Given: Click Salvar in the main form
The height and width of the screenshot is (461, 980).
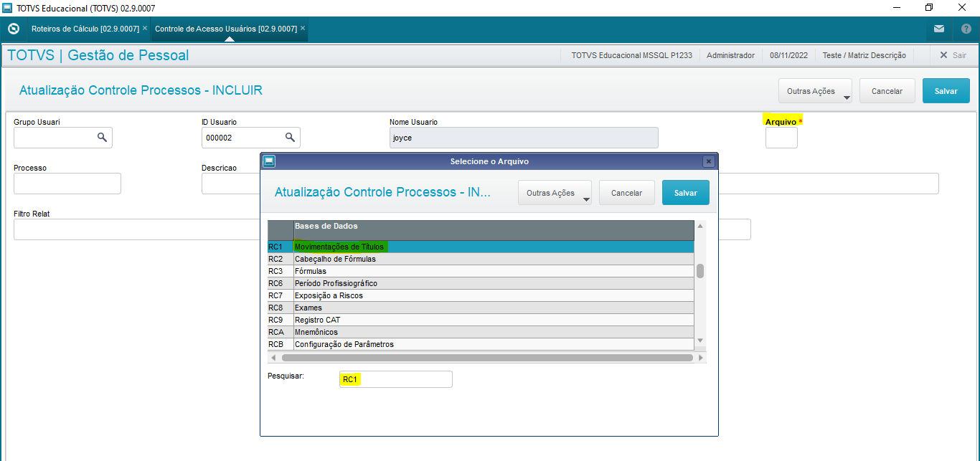Looking at the screenshot, I should pyautogui.click(x=946, y=91).
